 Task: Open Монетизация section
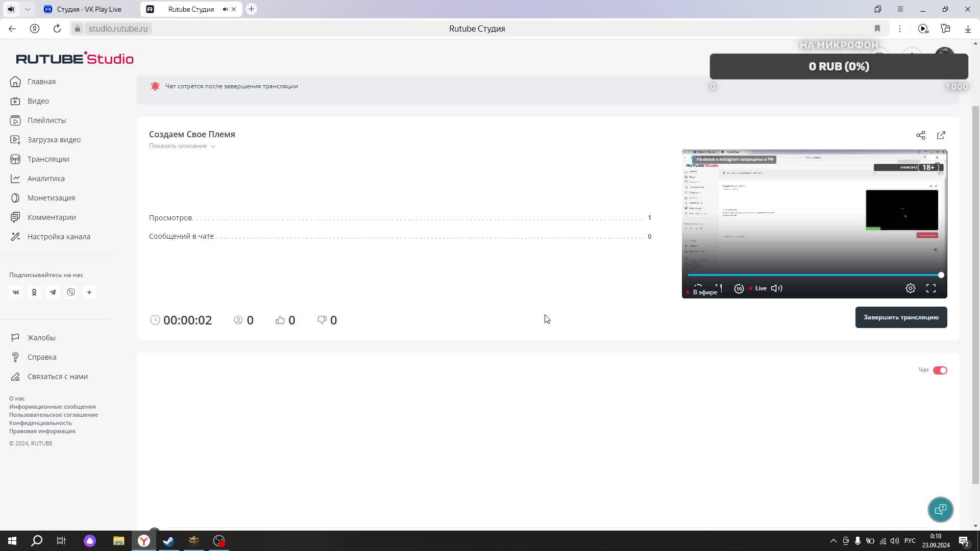tap(51, 198)
